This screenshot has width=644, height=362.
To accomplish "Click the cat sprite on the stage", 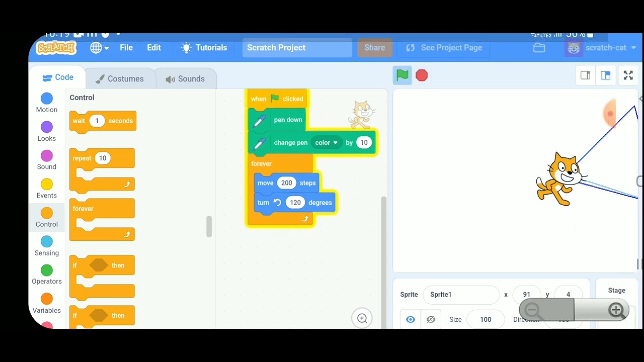I will (x=560, y=179).
